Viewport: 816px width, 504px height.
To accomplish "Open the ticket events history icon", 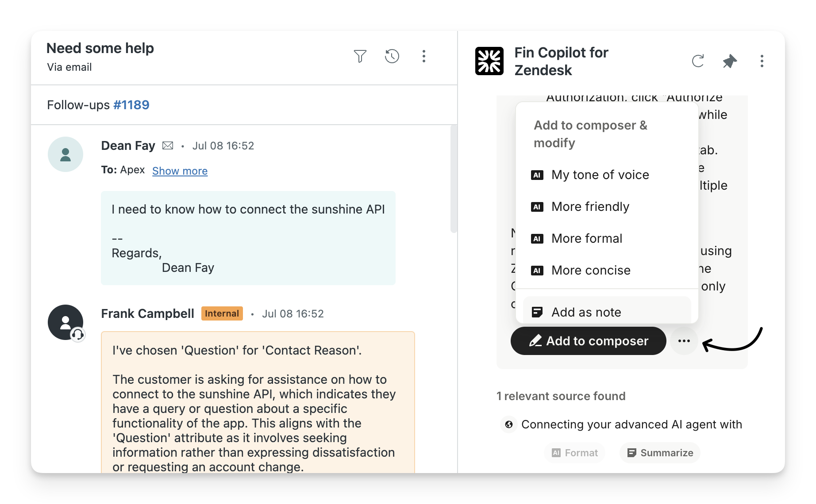I will [392, 56].
